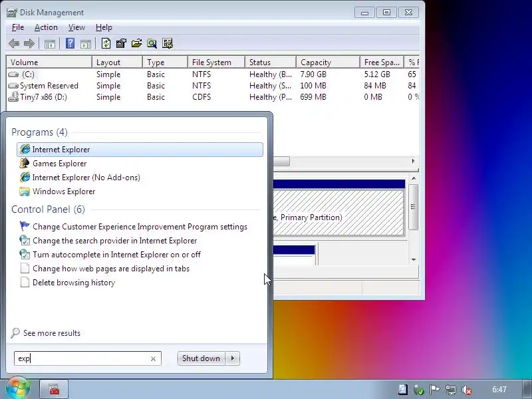This screenshot has width=532, height=399.
Task: Open the View menu
Action: pos(76,27)
